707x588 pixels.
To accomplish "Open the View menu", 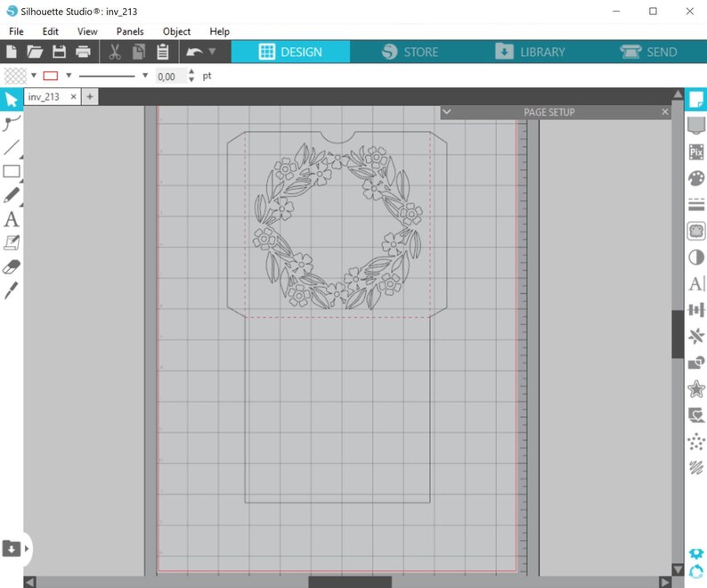I will click(87, 31).
